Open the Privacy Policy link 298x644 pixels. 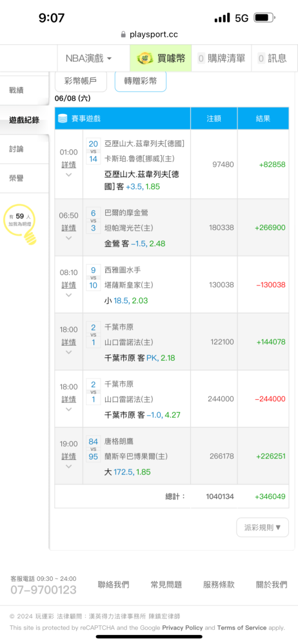pyautogui.click(x=183, y=627)
